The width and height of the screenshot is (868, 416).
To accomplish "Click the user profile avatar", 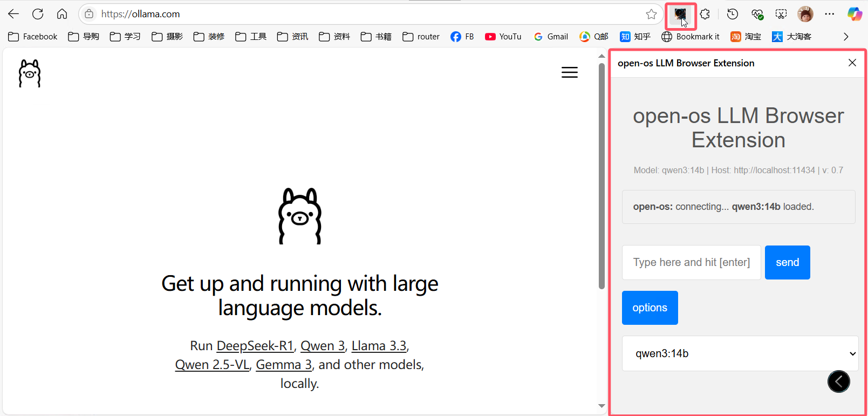I will click(805, 14).
